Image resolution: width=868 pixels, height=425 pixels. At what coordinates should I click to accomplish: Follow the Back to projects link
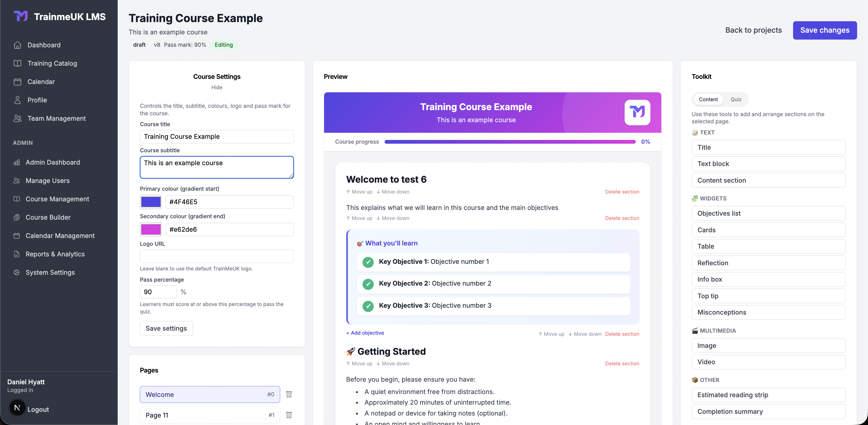tap(753, 30)
